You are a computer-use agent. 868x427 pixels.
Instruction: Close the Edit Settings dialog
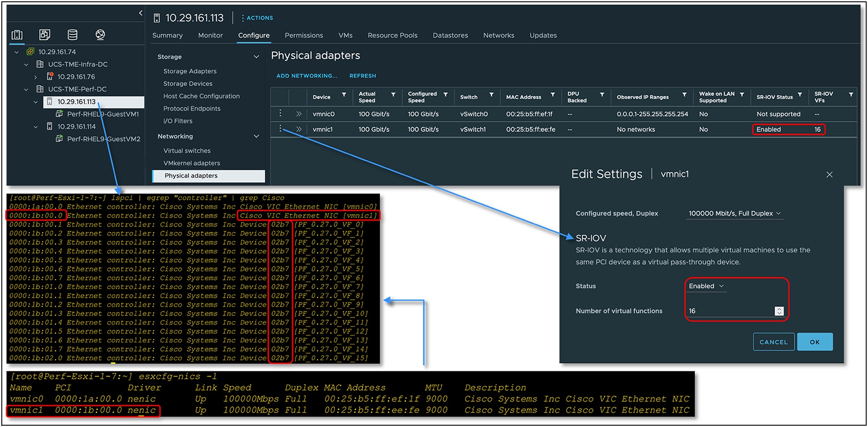tap(830, 175)
